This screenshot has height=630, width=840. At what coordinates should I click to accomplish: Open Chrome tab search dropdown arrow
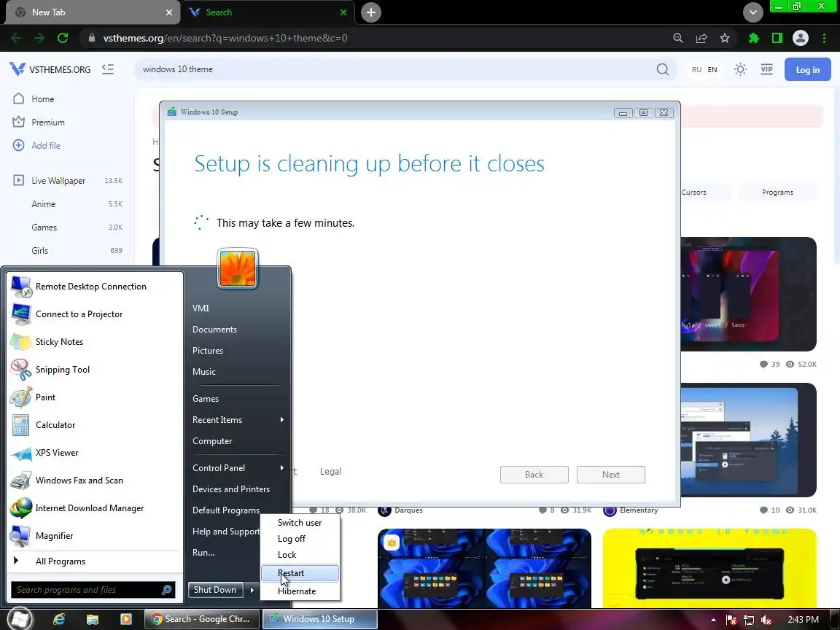point(752,12)
